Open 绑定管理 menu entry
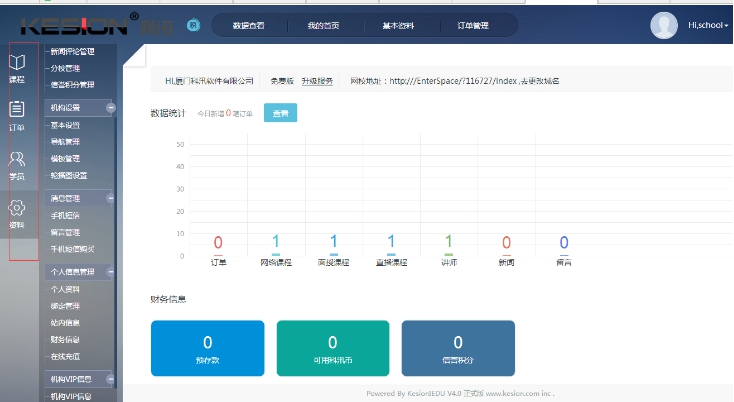The height and width of the screenshot is (402, 734). (x=66, y=306)
